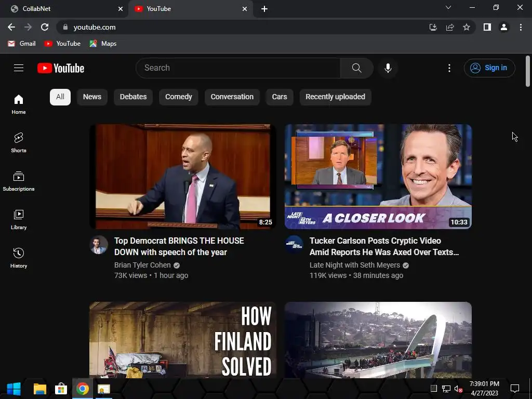Select the Cars filter chip
This screenshot has width=532, height=399.
pos(280,97)
